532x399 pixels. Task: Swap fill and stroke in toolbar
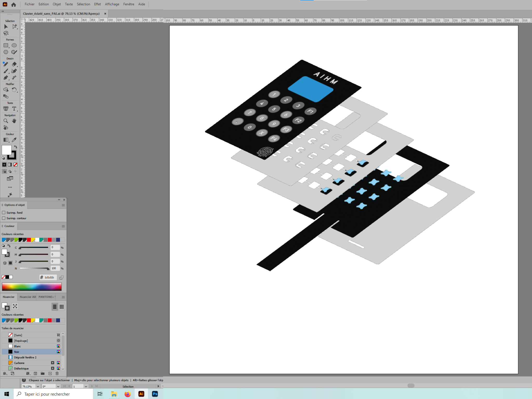[16, 147]
